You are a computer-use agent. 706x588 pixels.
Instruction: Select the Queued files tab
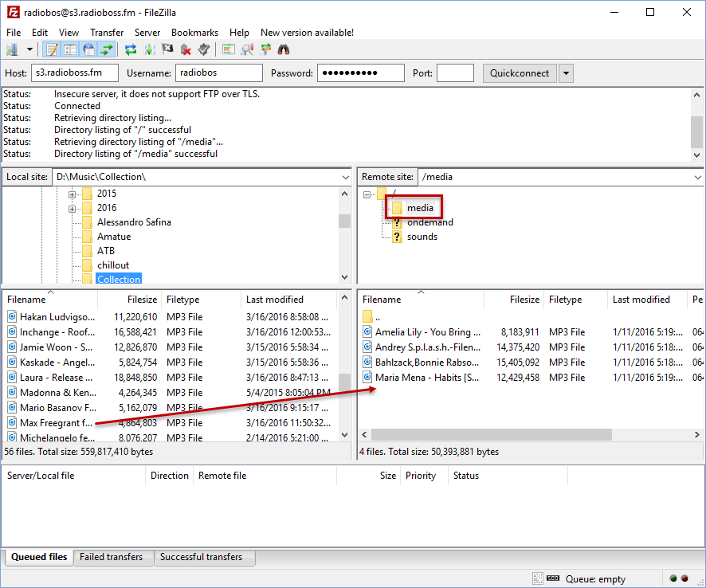point(39,557)
